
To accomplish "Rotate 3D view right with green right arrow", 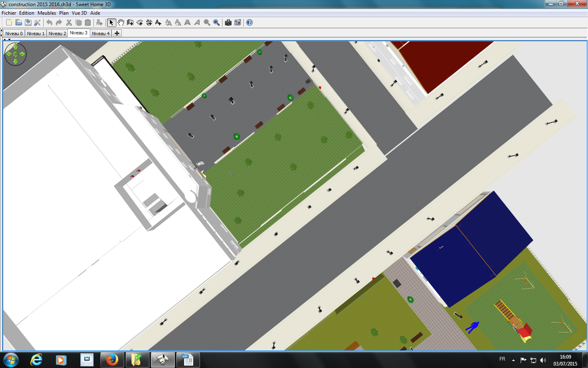I will pyautogui.click(x=22, y=54).
